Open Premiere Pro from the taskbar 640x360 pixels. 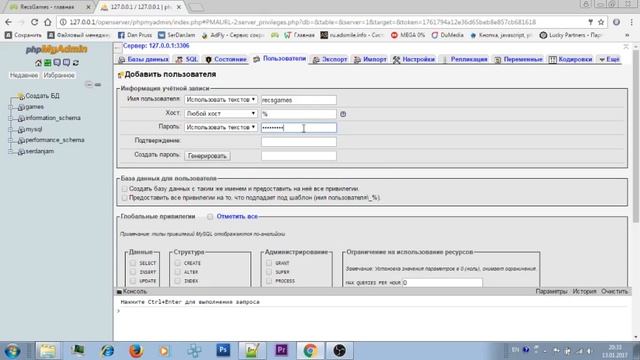(x=281, y=350)
